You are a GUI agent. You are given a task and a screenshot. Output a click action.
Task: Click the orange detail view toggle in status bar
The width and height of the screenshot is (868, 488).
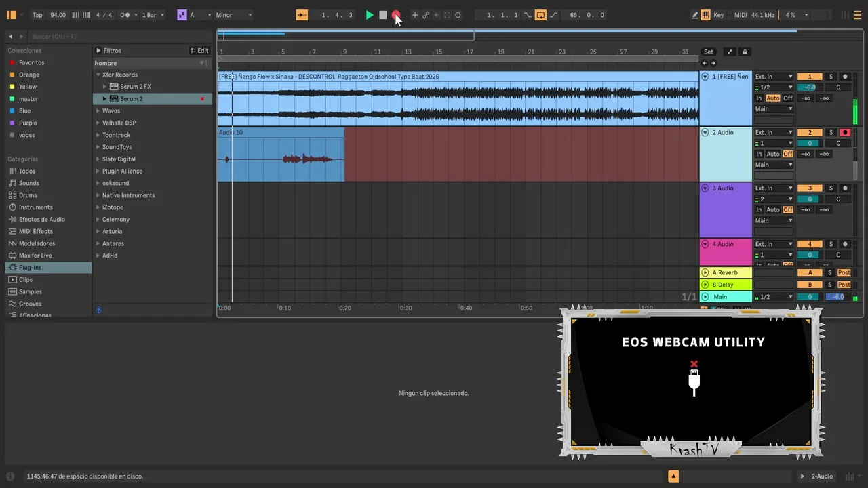[x=673, y=476]
